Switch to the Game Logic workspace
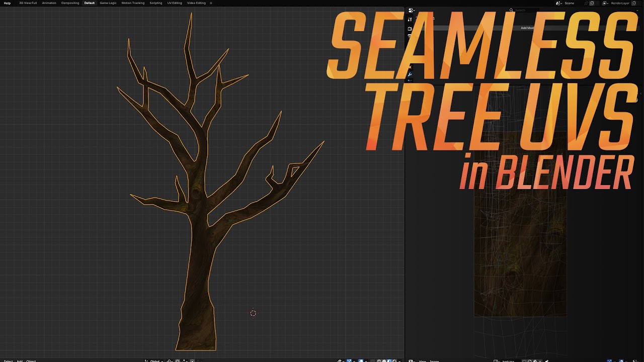 (108, 3)
